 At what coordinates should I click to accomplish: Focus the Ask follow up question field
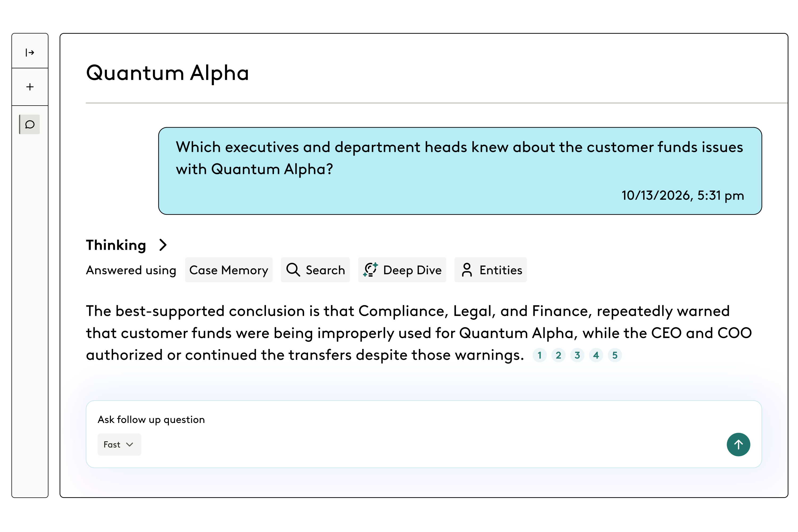point(424,420)
